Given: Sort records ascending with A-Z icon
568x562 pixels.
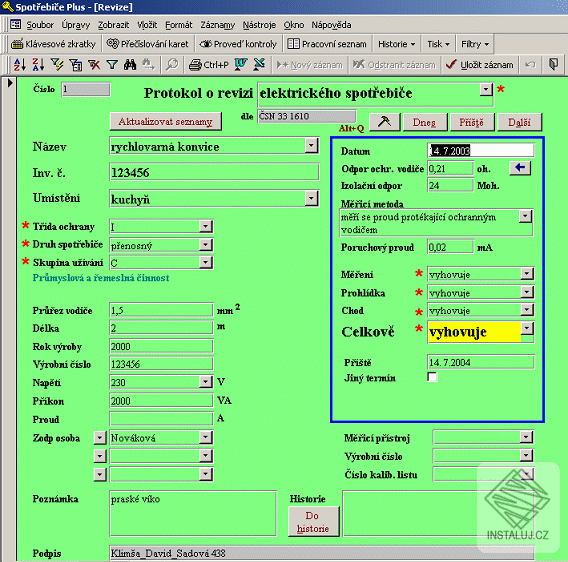Looking at the screenshot, I should (x=20, y=65).
